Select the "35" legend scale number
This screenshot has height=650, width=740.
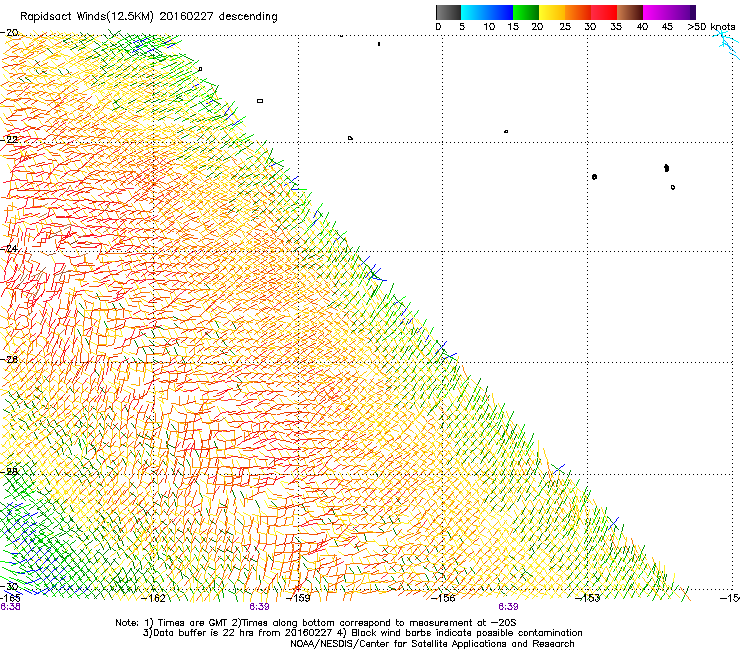point(616,27)
